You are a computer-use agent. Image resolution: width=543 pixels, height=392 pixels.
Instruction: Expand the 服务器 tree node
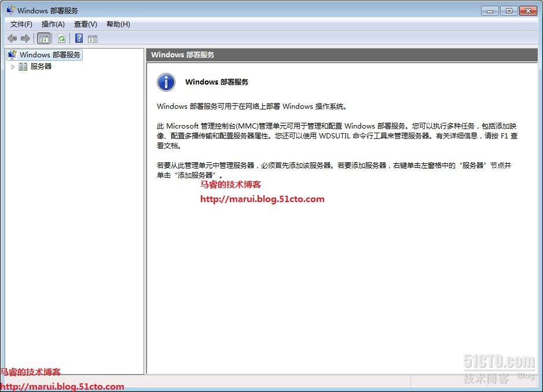click(x=13, y=67)
